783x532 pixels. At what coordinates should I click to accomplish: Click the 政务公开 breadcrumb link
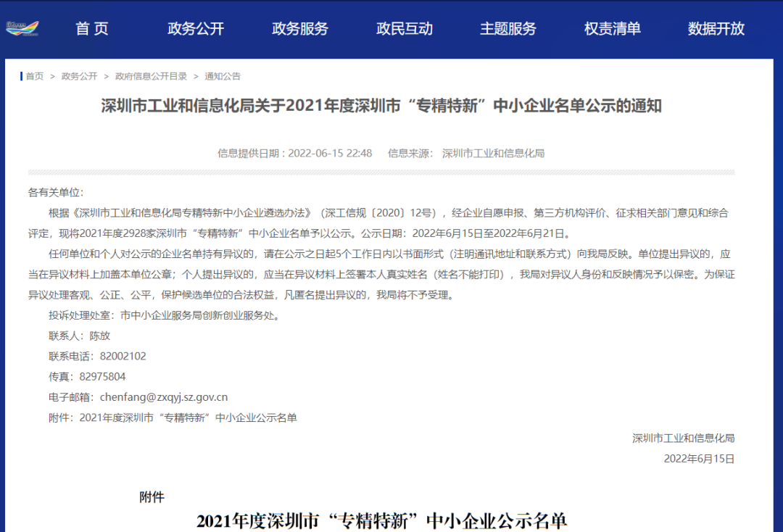79,76
